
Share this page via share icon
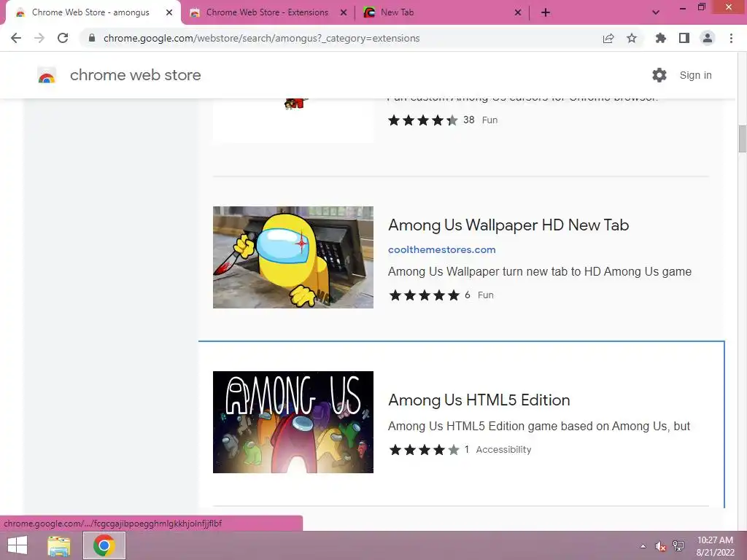click(x=608, y=38)
